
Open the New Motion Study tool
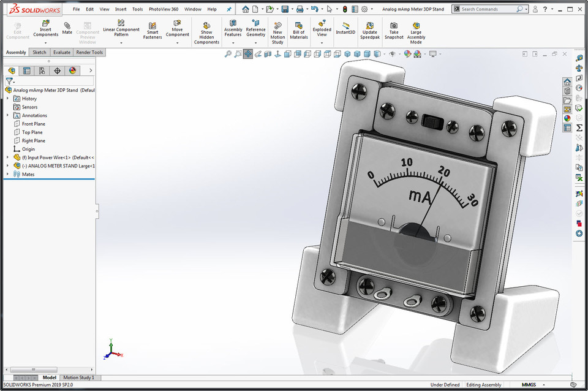click(277, 28)
